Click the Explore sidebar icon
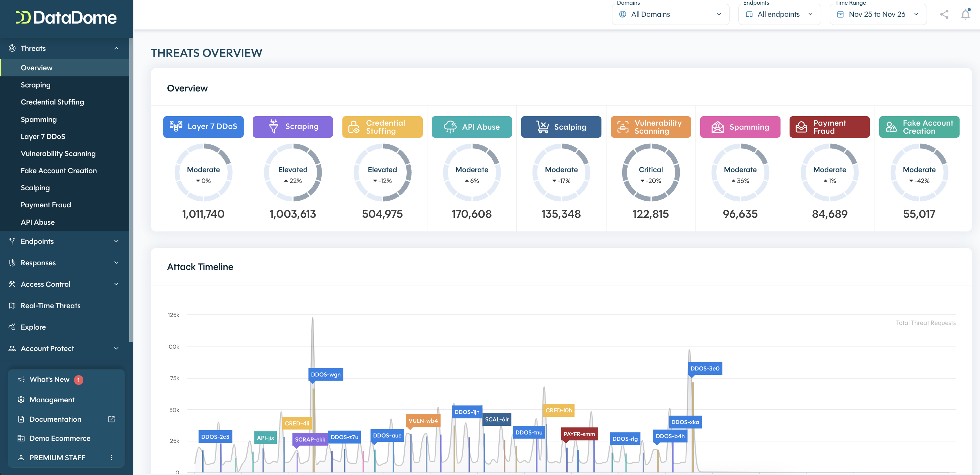Viewport: 980px width, 475px height. coord(12,327)
